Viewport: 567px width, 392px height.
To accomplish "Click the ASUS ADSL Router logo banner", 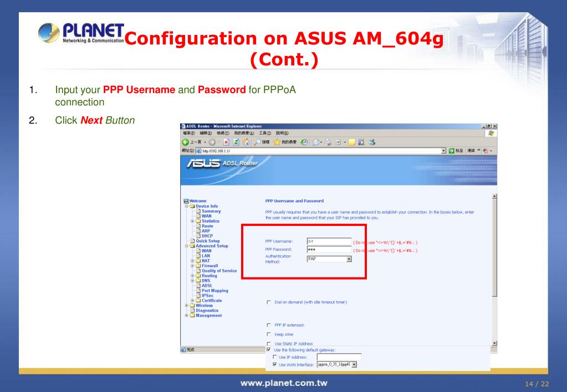I will coord(222,163).
